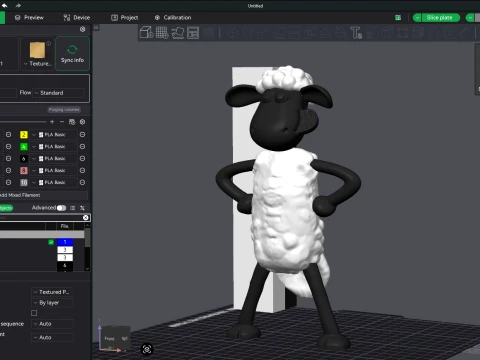Viewport: 480px width, 360px height.
Task: Toggle the Advanced switch
Action: [x=61, y=208]
